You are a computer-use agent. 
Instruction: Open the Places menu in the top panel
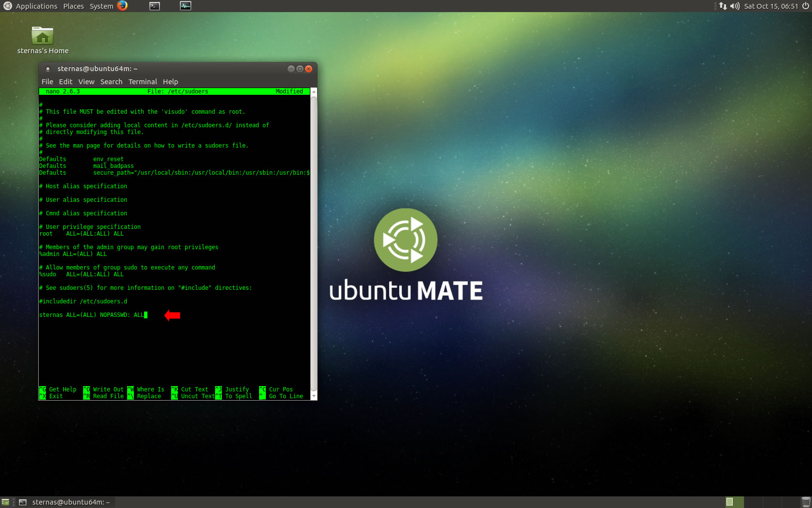(73, 6)
